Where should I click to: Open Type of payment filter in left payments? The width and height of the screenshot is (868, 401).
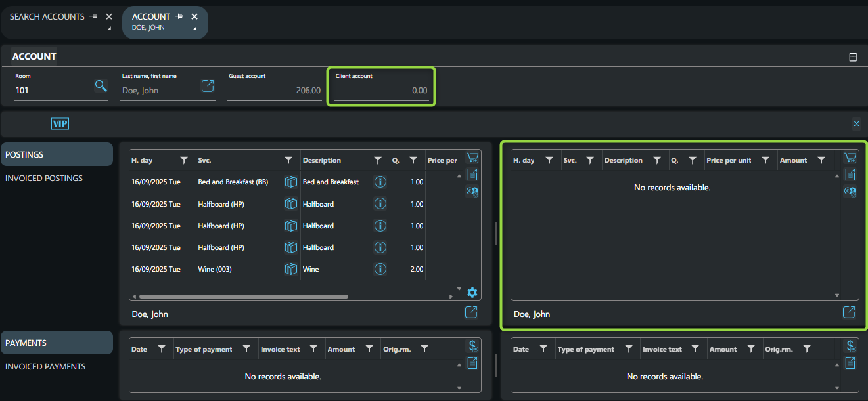tap(246, 349)
